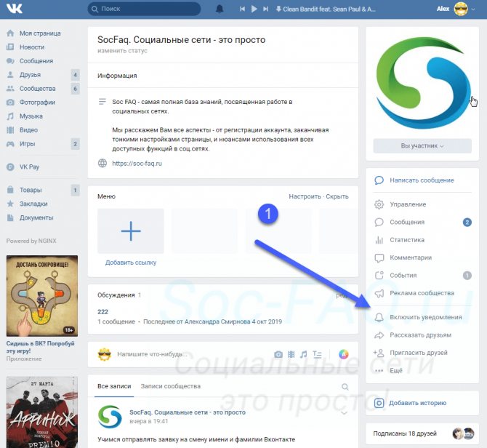Open Управление community settings
The height and width of the screenshot is (448, 487).
[408, 204]
